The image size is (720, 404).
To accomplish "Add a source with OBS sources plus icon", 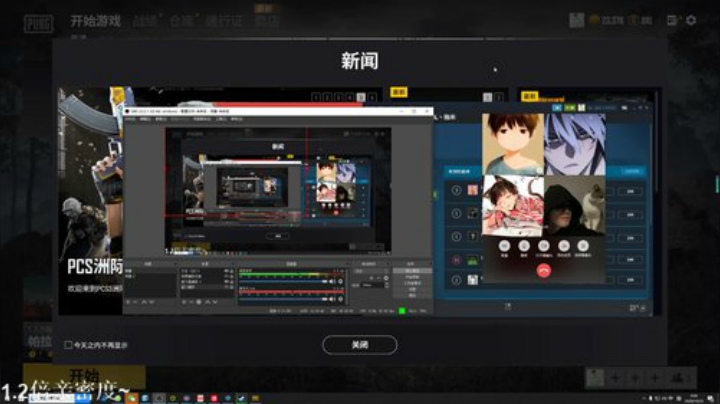I will (x=184, y=302).
